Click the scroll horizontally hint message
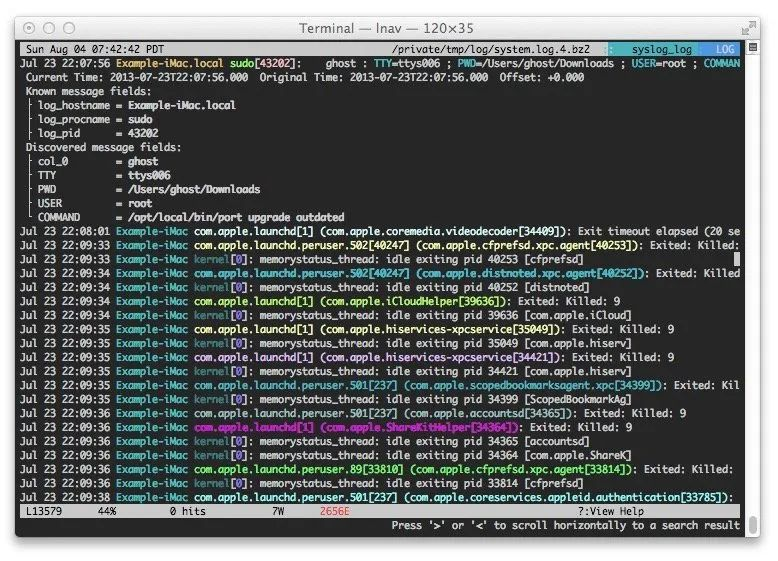The height and width of the screenshot is (561, 778). point(565,525)
